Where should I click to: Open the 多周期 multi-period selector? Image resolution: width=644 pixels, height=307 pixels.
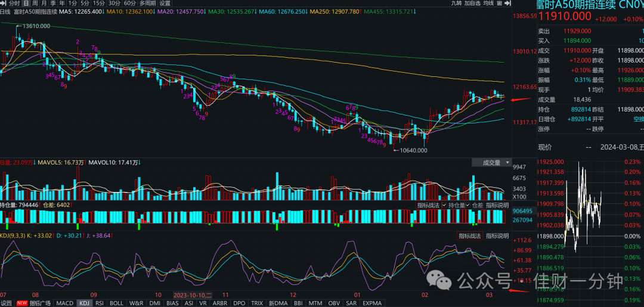tap(147, 4)
